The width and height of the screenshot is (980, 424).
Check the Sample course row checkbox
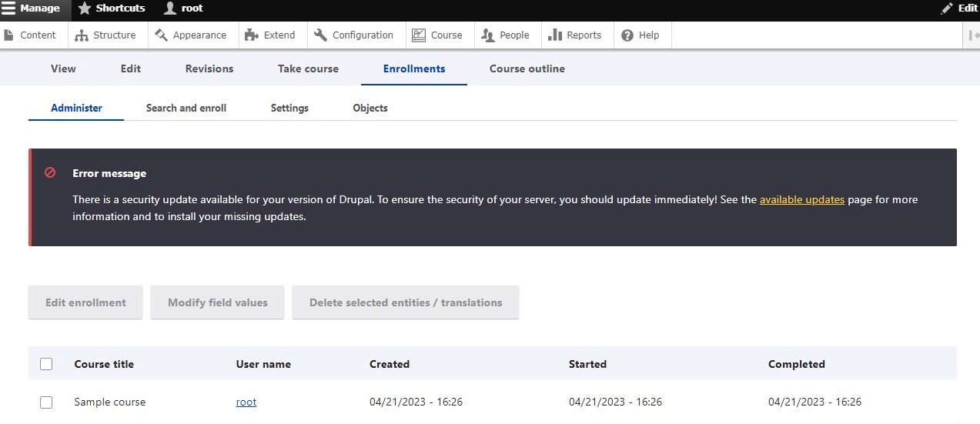pyautogui.click(x=46, y=402)
